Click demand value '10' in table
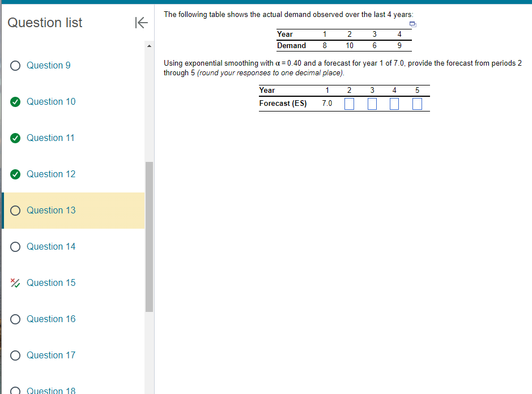This screenshot has width=532, height=394. coord(350,45)
